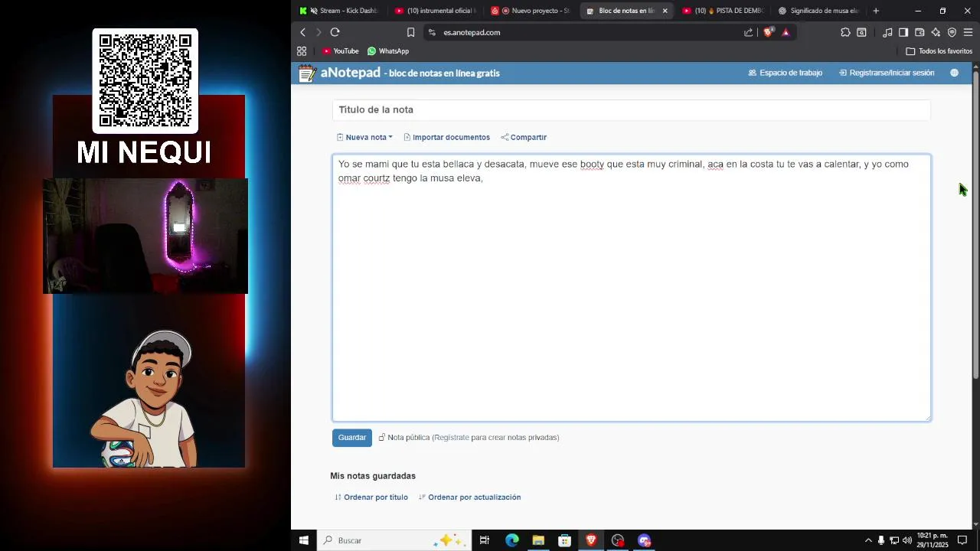
Task: Open Todos los favoritos folder
Action: [939, 51]
